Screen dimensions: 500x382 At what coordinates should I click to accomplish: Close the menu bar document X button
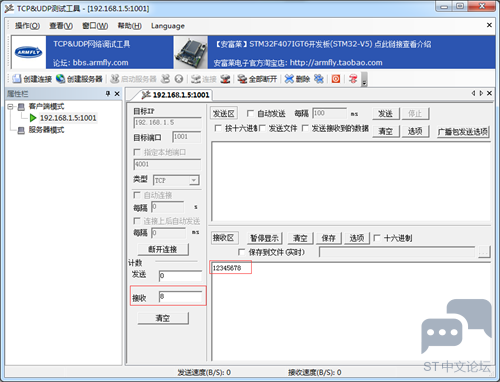tap(489, 25)
